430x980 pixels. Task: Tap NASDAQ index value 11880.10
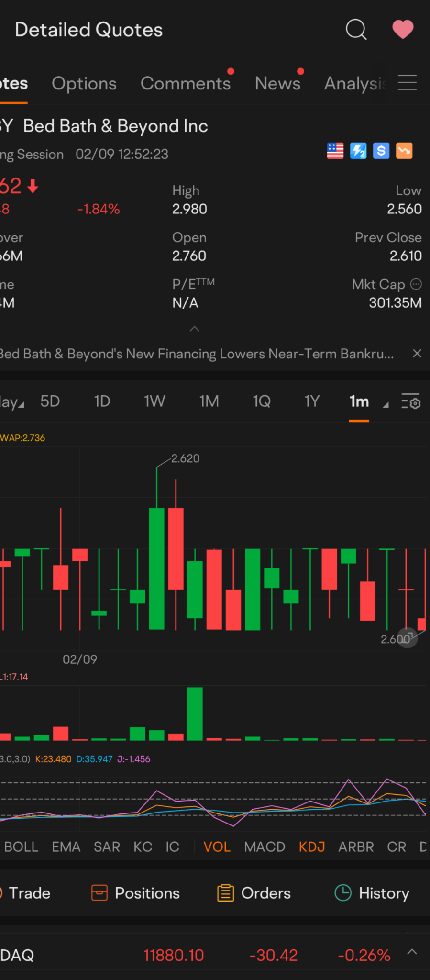(174, 955)
